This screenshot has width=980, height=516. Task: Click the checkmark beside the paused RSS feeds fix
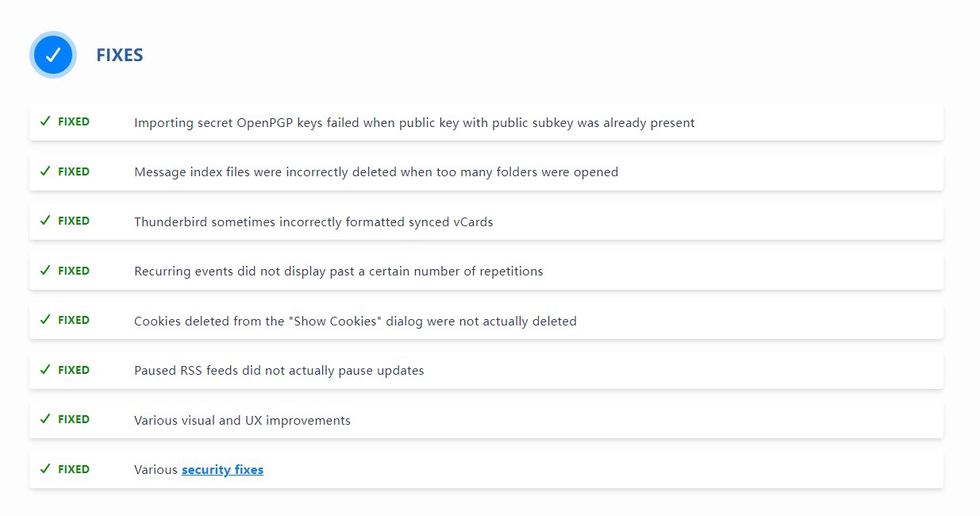coord(45,370)
